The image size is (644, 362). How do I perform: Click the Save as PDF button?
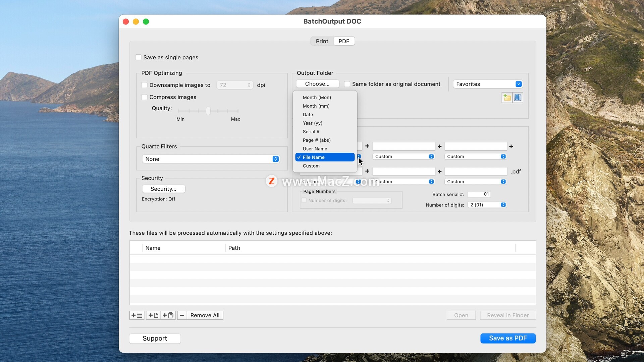(x=508, y=338)
